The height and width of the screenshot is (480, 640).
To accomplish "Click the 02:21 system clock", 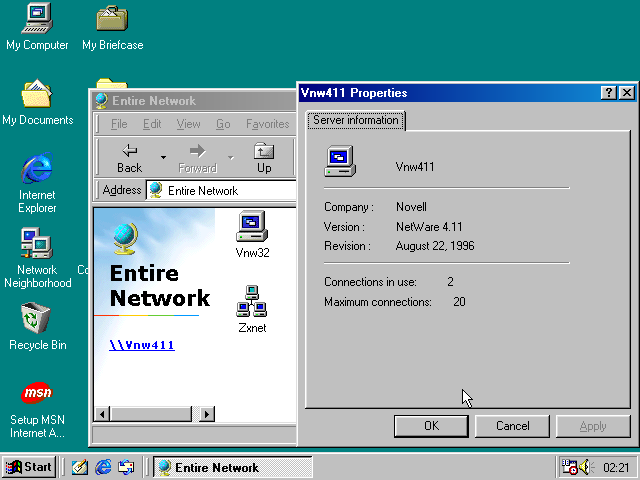I will click(616, 468).
